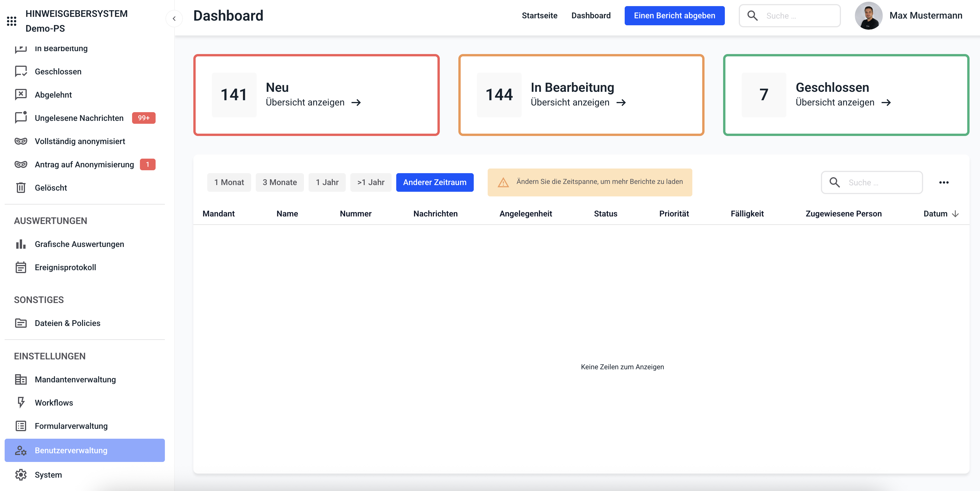The image size is (980, 491).
Task: Select the 1 Monat time filter
Action: point(229,182)
